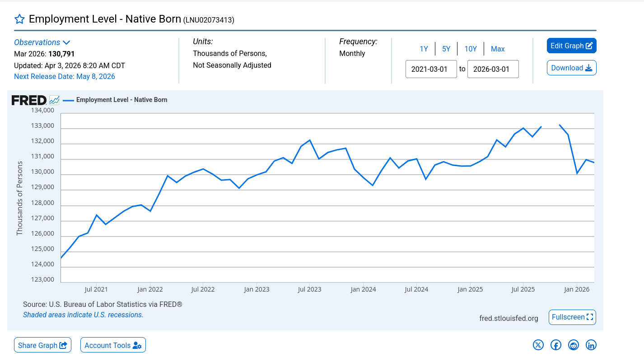This screenshot has height=357, width=644.
Task: Select the 1Y date range
Action: [424, 49]
